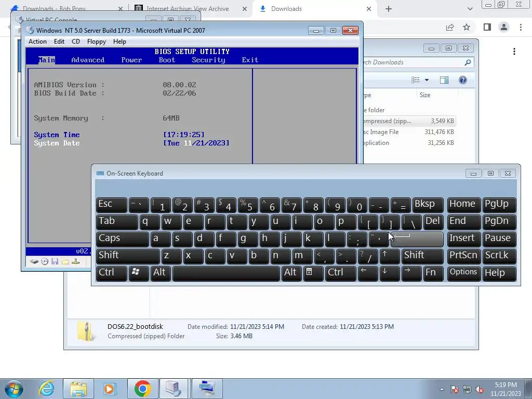The height and width of the screenshot is (399, 532).
Task: Click the Chrome share page icon
Action: pyautogui.click(x=450, y=27)
